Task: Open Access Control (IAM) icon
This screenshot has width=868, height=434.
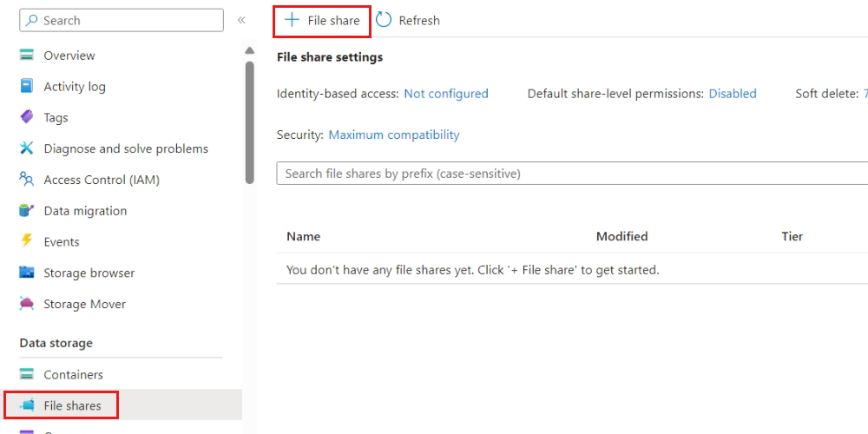Action: click(x=27, y=180)
